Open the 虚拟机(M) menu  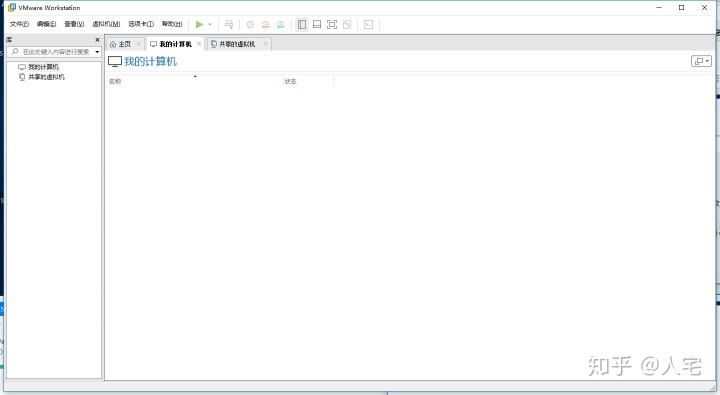pyautogui.click(x=106, y=24)
